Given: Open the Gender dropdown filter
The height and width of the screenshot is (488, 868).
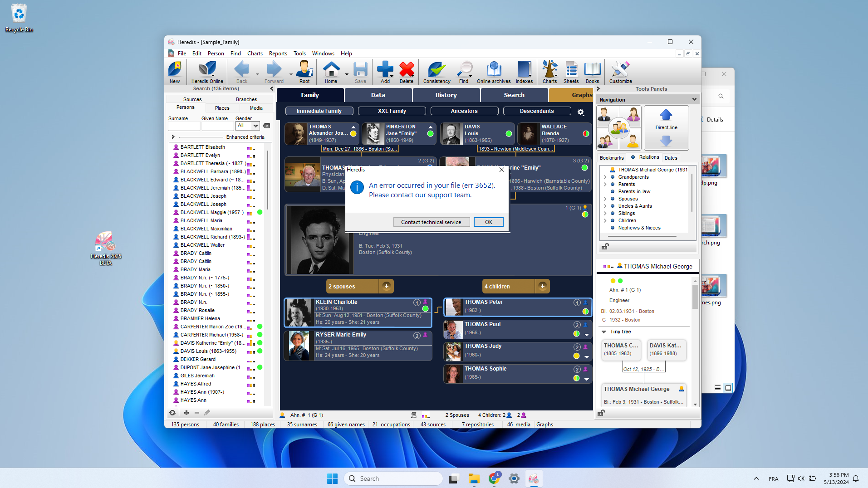Looking at the screenshot, I should pos(248,126).
